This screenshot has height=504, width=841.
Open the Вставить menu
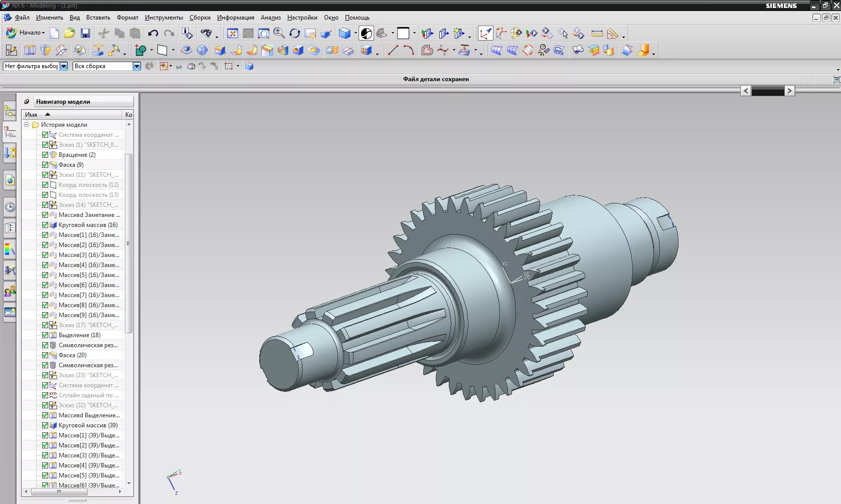(98, 18)
